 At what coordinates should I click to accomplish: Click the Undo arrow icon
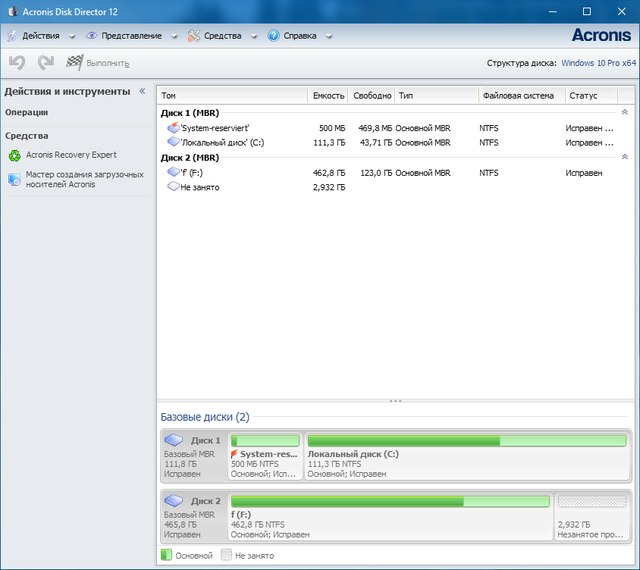pyautogui.click(x=16, y=62)
